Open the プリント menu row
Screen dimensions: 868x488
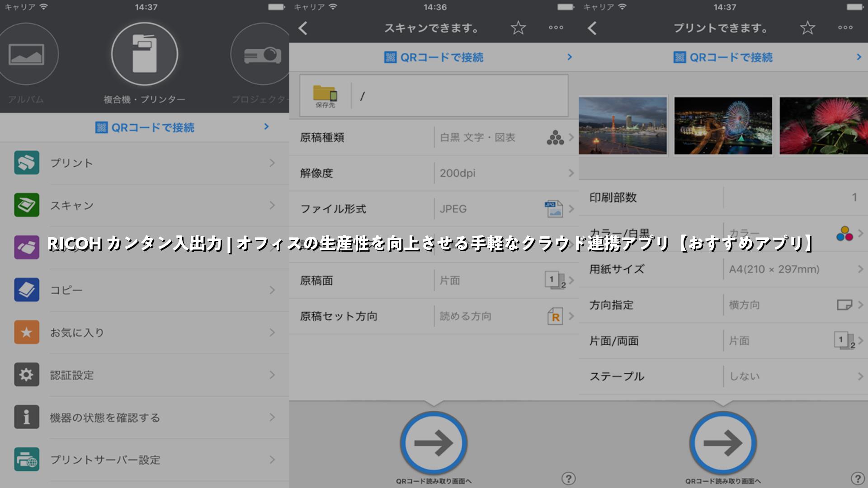[x=145, y=163]
